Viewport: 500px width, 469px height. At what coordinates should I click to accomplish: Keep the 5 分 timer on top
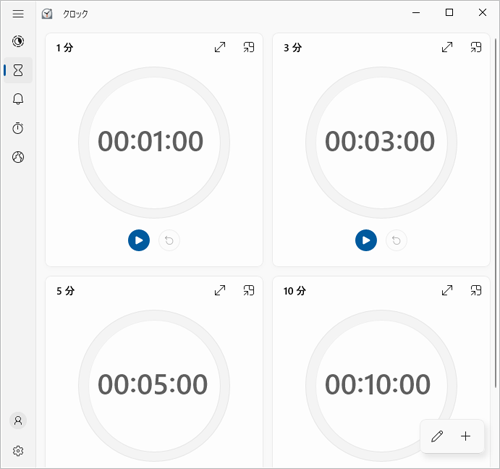(249, 290)
